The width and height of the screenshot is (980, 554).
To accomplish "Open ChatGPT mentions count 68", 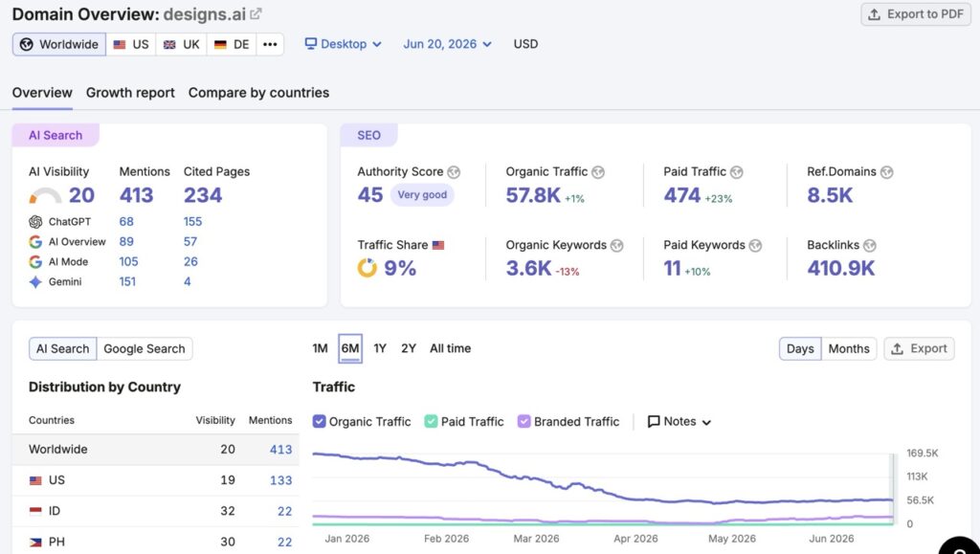I will click(x=126, y=222).
